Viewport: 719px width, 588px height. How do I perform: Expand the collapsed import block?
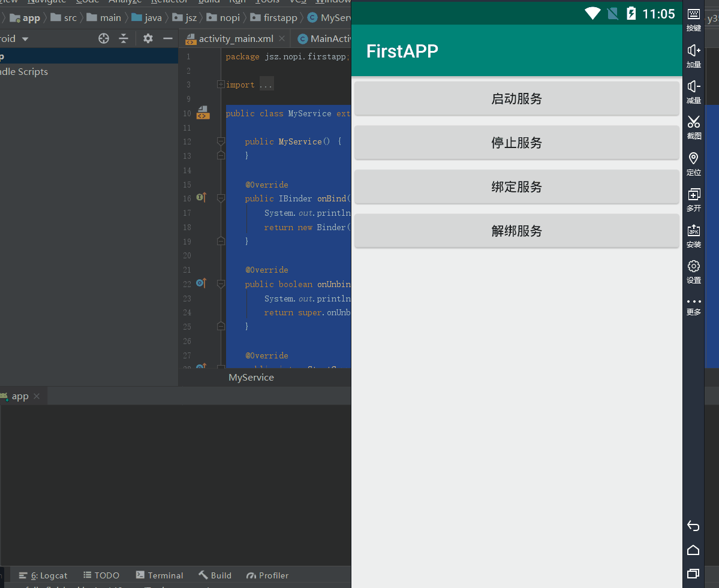(221, 85)
